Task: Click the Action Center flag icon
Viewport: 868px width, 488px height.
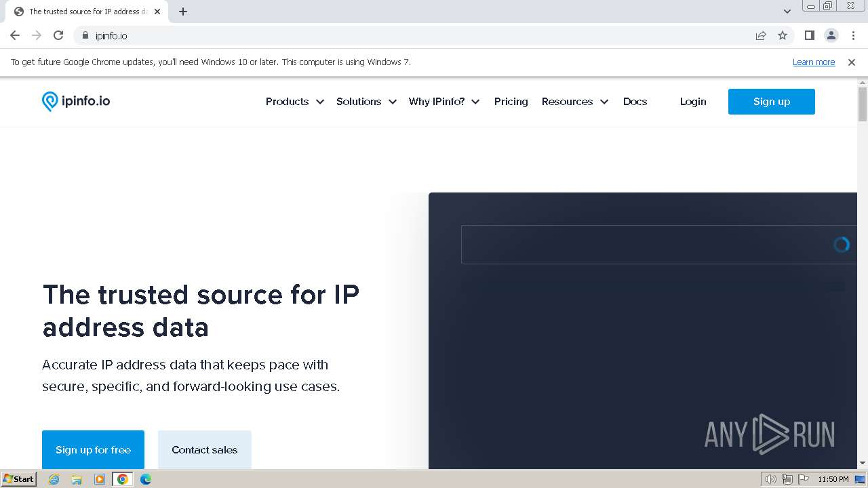Action: [804, 479]
